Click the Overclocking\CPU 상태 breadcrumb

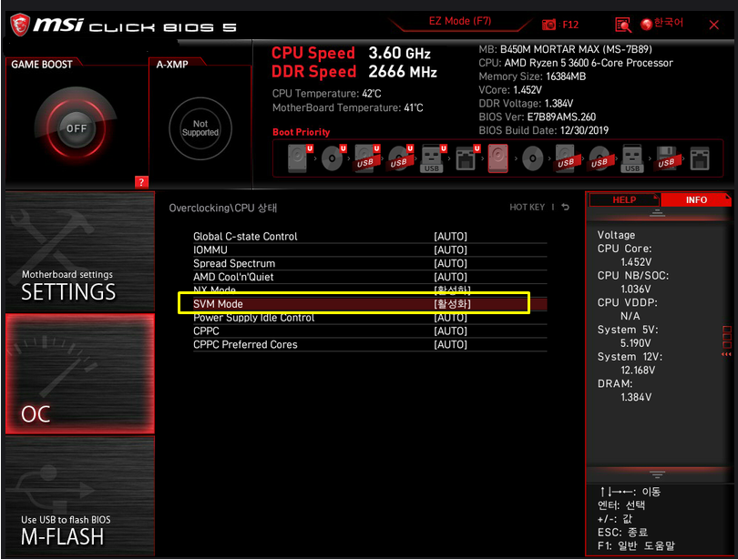222,208
